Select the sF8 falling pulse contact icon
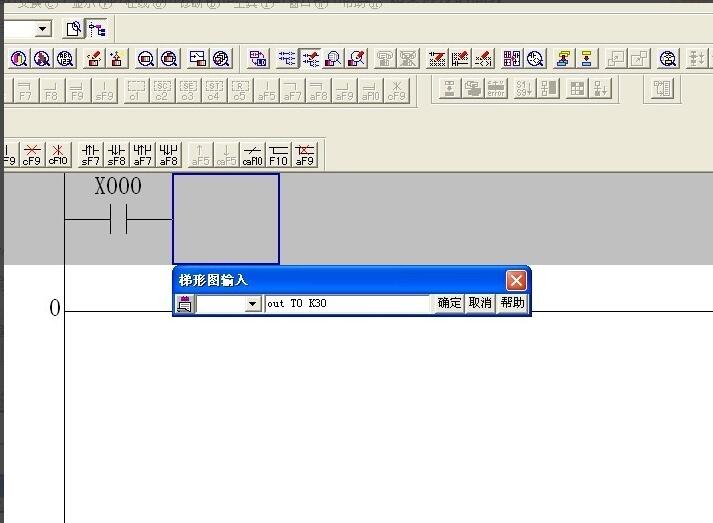This screenshot has height=523, width=713. pos(117,154)
